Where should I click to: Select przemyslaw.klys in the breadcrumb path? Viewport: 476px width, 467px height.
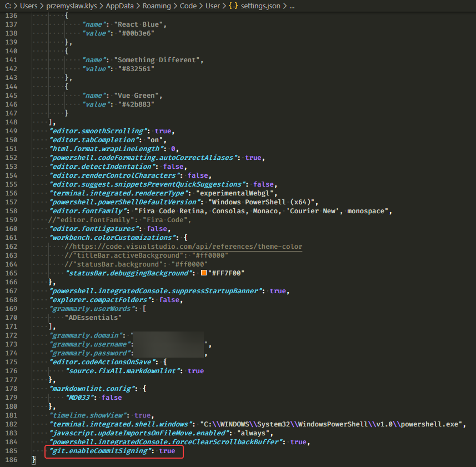72,6
